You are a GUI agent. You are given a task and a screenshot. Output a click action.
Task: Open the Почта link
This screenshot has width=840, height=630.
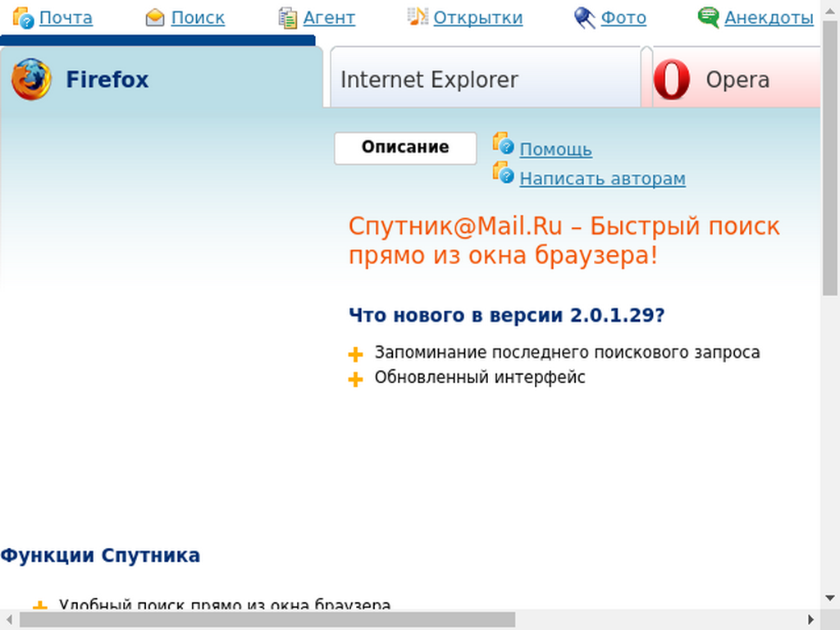tap(66, 18)
